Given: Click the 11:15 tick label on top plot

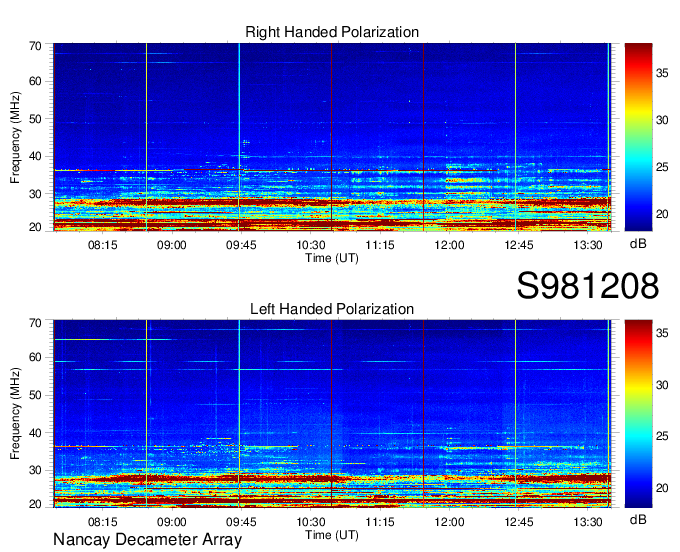Looking at the screenshot, I should coord(380,245).
